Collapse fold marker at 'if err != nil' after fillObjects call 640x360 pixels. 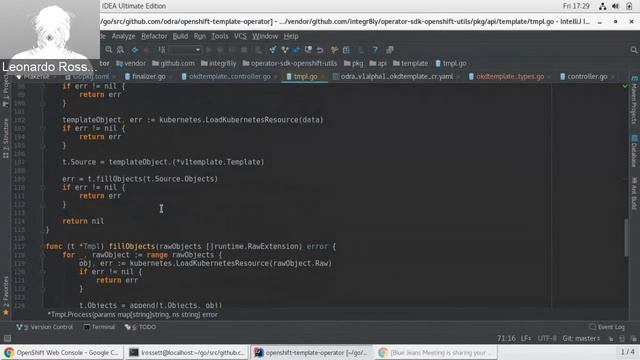coord(43,187)
